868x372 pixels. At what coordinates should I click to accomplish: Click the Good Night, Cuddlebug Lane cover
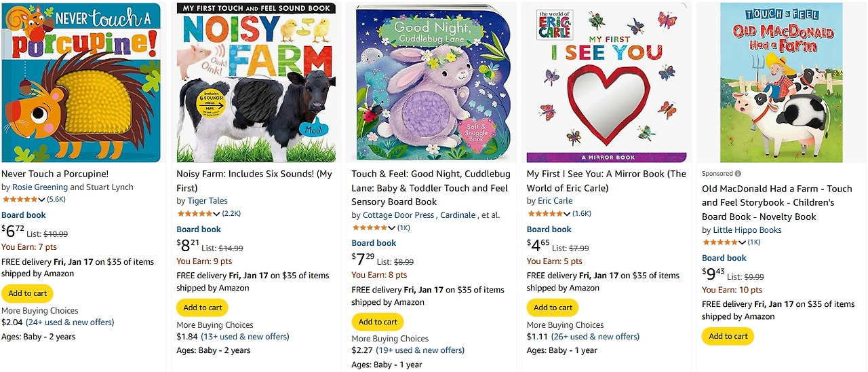431,82
